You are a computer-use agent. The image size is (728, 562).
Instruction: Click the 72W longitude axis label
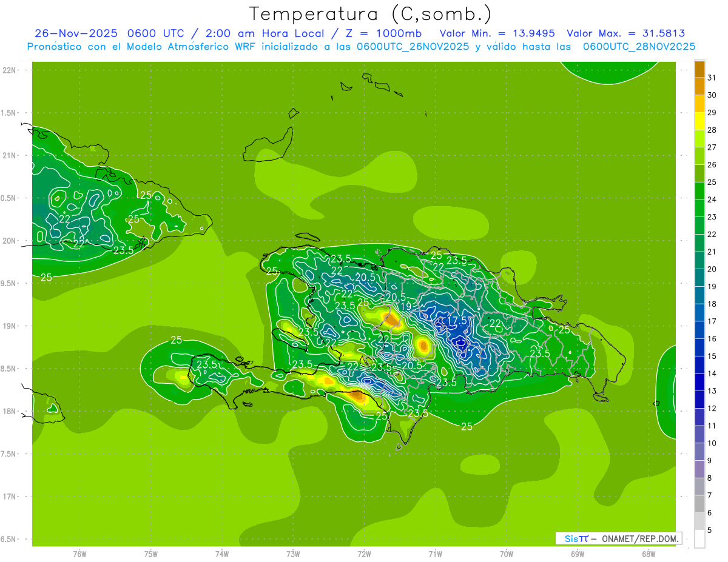click(364, 554)
